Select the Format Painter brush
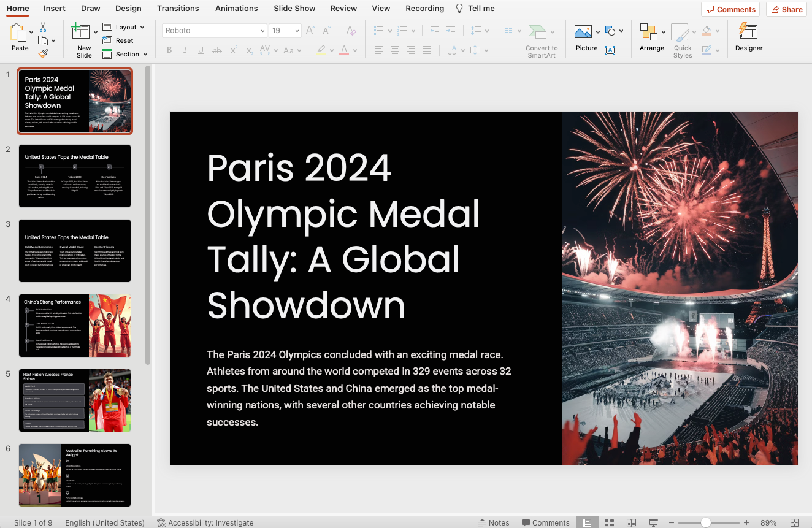 [x=43, y=54]
